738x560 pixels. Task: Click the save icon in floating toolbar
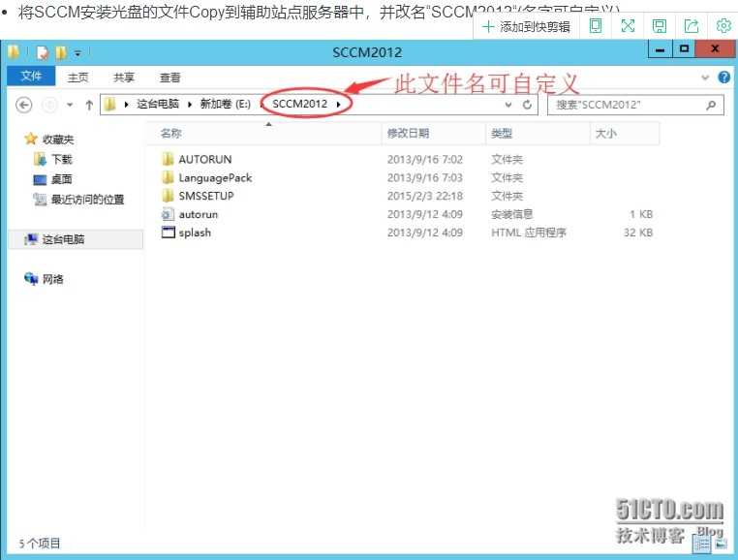click(659, 26)
